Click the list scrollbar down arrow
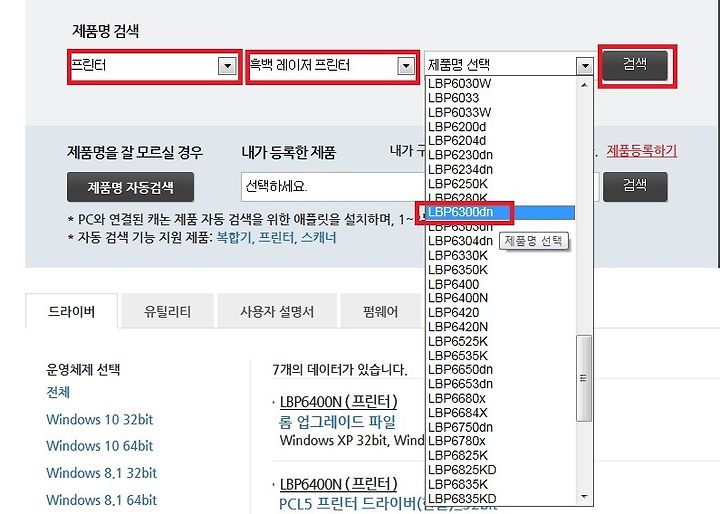Viewport: 720px width, 514px height. (584, 497)
